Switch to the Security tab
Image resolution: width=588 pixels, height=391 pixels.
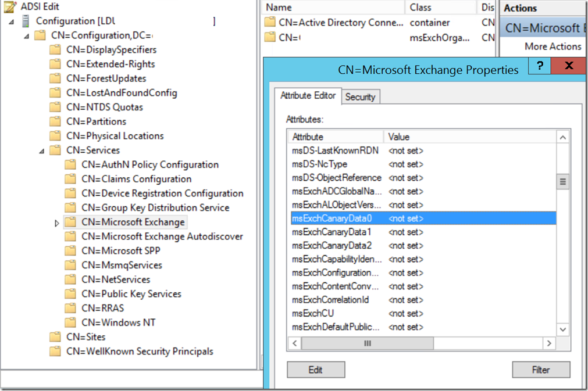(x=361, y=97)
